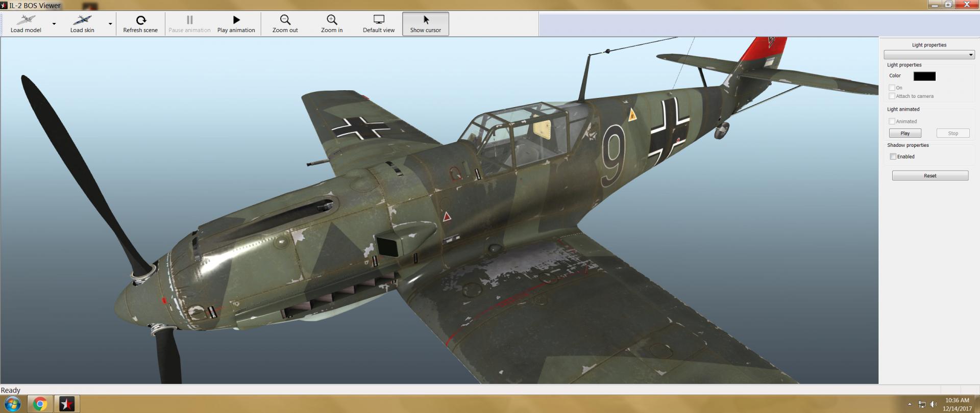980x413 pixels.
Task: Toggle the Show cursor tool
Action: click(x=425, y=23)
